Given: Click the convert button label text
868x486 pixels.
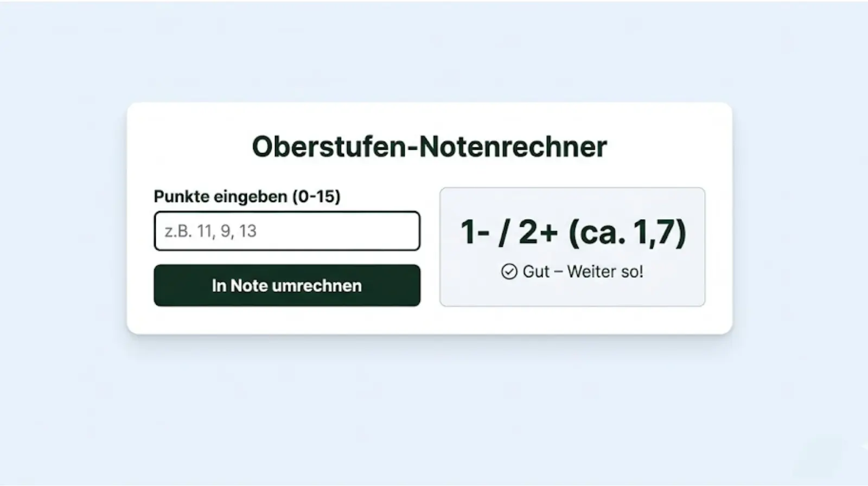Looking at the screenshot, I should 286,285.
